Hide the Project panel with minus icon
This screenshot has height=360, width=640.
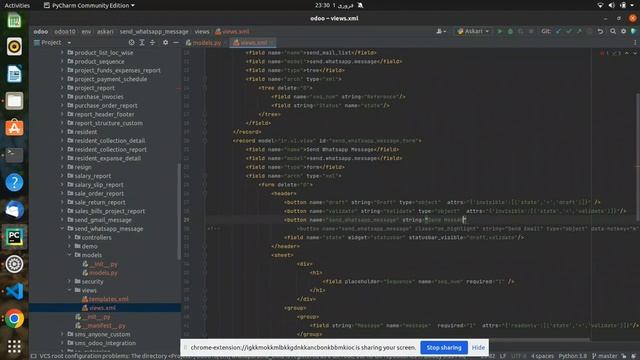coord(176,42)
